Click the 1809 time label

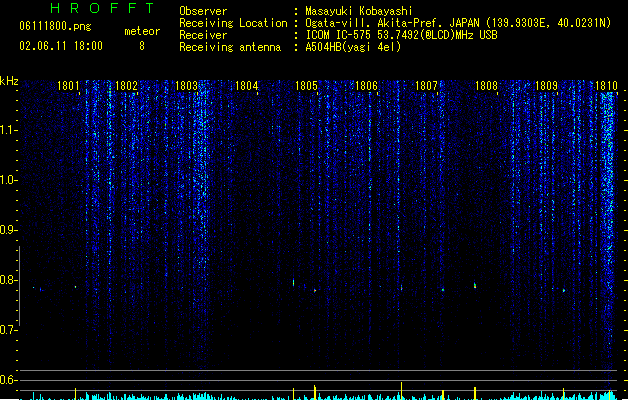coord(546,86)
